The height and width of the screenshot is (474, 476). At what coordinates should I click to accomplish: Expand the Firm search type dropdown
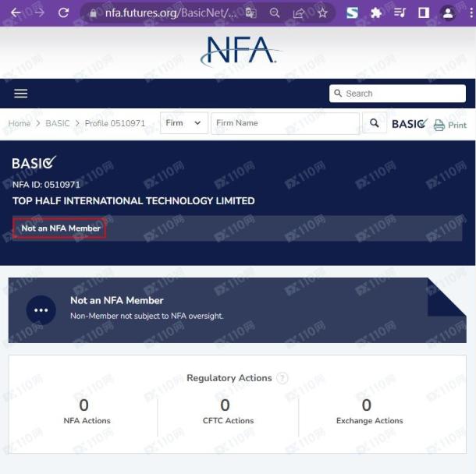185,123
